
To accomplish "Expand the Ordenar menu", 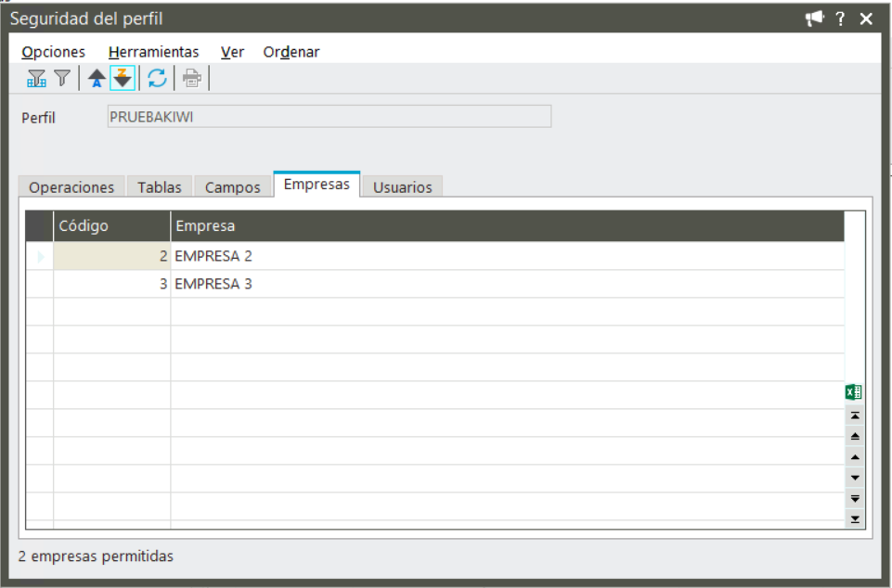I will [x=291, y=52].
